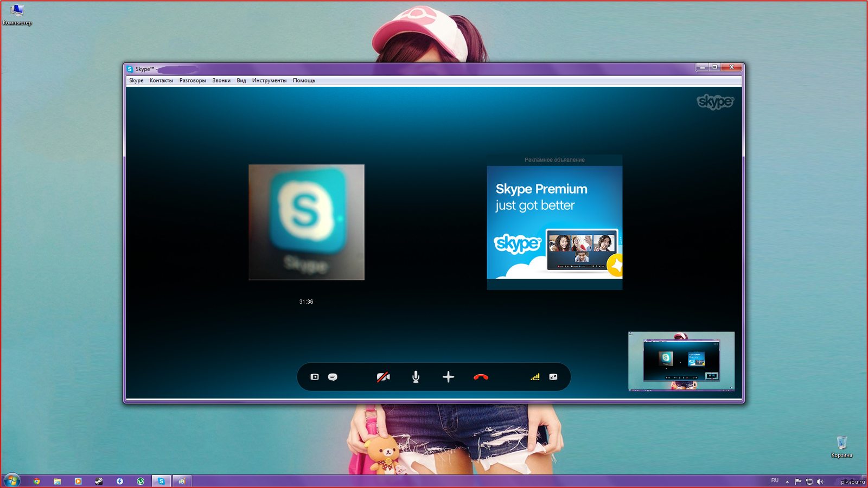Viewport: 868px width, 488px height.
Task: Open the network tray icon
Action: tap(809, 481)
